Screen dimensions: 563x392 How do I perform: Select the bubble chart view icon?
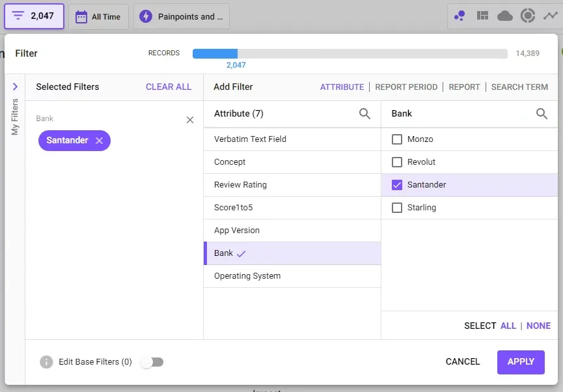pos(460,16)
